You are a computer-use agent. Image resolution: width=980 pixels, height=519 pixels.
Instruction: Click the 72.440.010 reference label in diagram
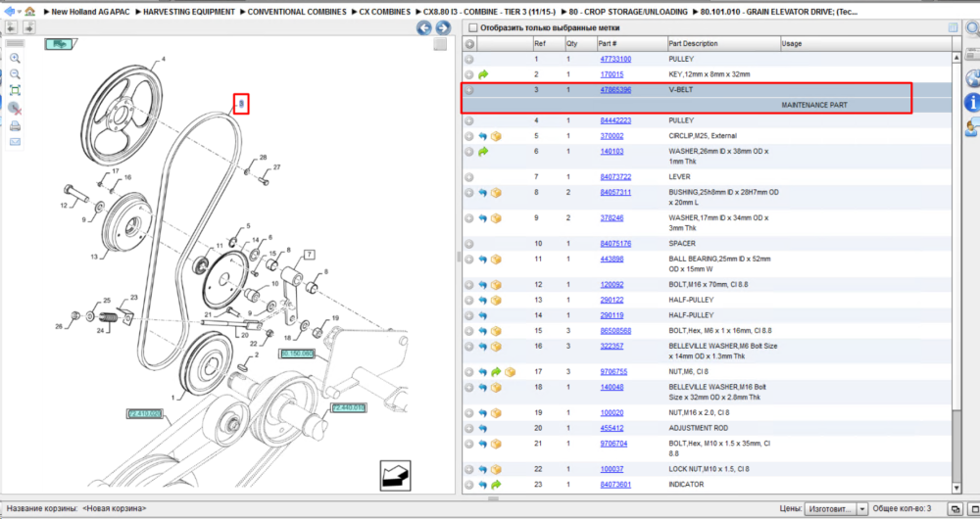pyautogui.click(x=348, y=407)
